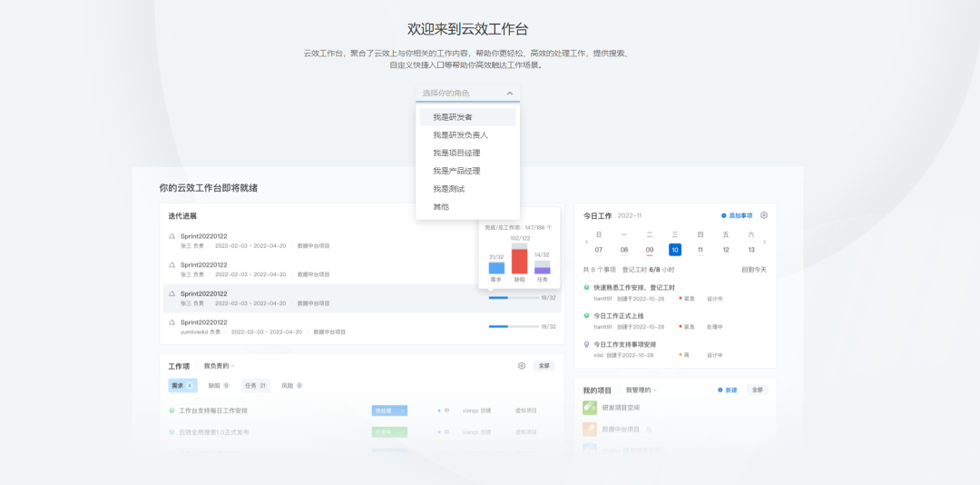The width and height of the screenshot is (980, 485).
Task: Click the green icon beside 工作台支持每日工作安排
Action: [171, 411]
